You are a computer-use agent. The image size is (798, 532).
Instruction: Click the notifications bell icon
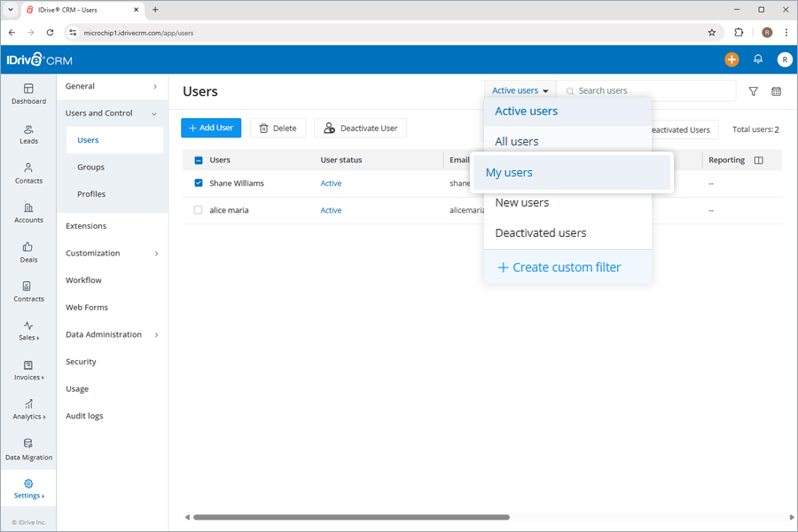[x=758, y=59]
